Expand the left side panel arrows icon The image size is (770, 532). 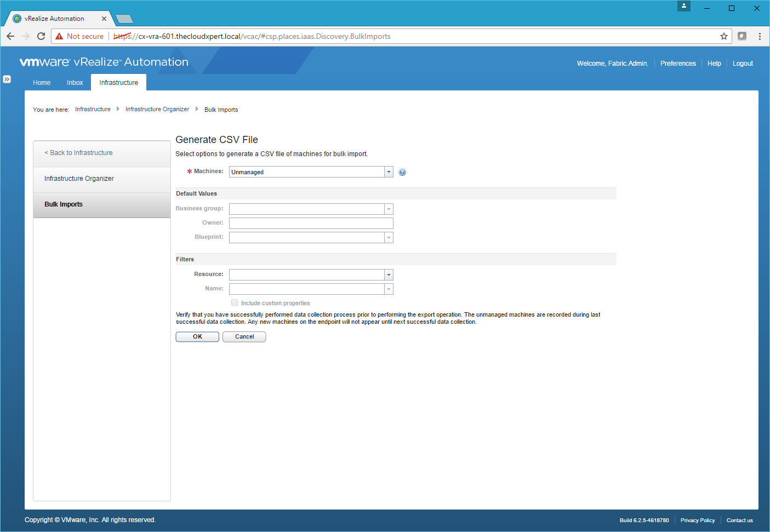[7, 79]
